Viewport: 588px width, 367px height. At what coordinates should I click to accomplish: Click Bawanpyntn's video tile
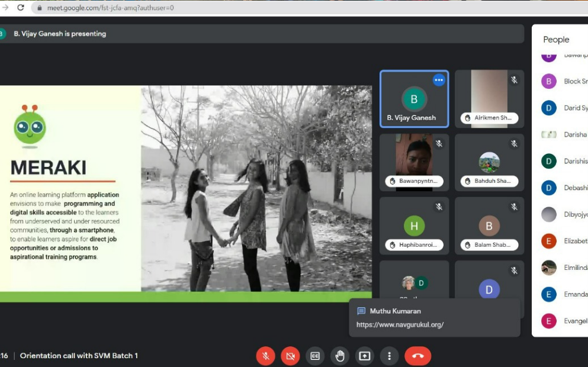pos(414,162)
